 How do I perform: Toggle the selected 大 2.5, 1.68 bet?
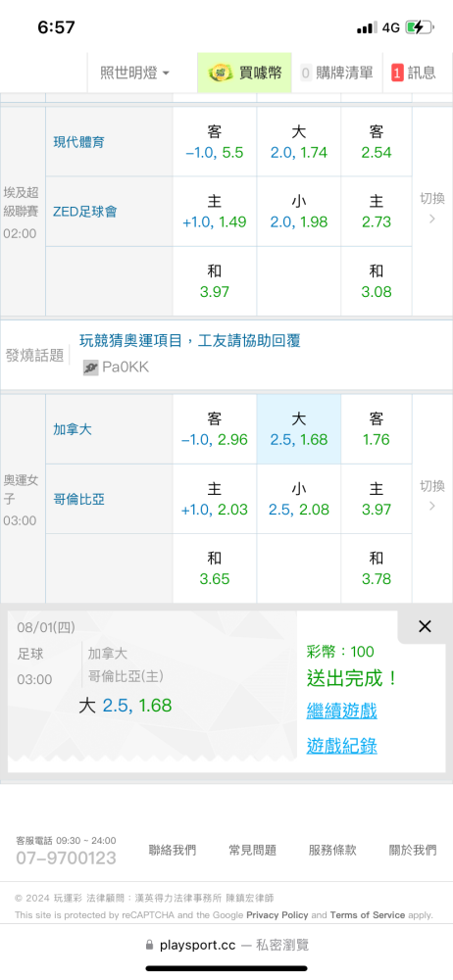click(x=299, y=429)
